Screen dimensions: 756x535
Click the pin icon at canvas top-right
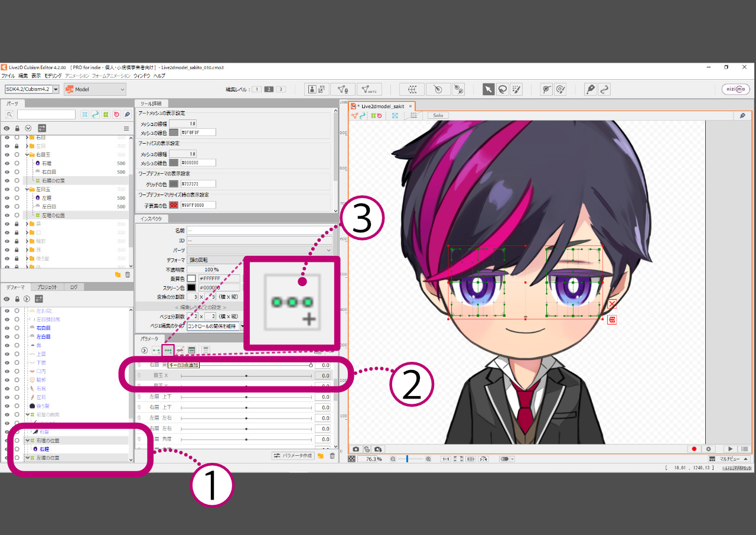coord(742,115)
